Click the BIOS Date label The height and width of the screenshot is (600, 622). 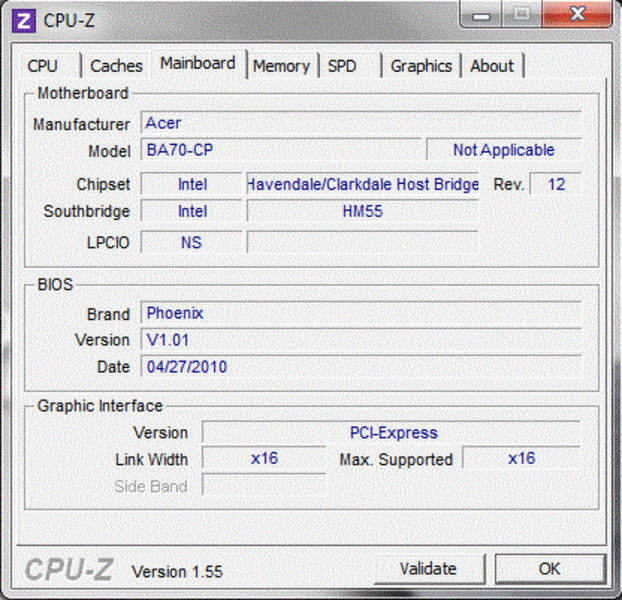tap(113, 367)
